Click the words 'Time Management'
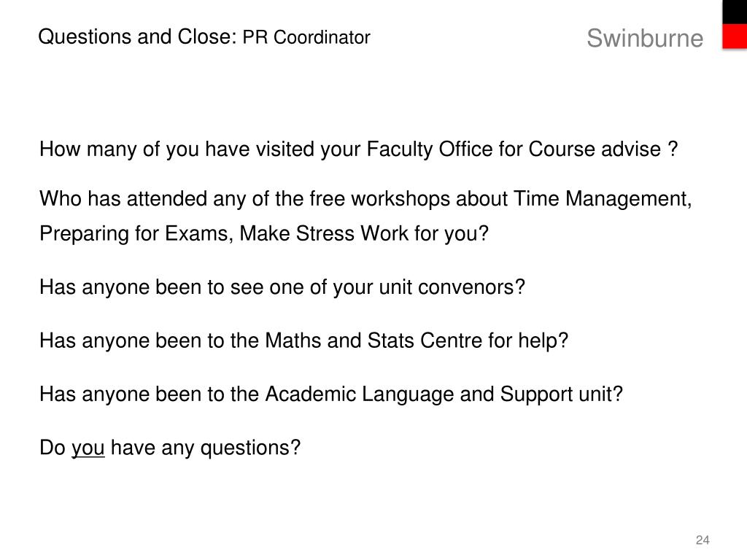 click(602, 198)
